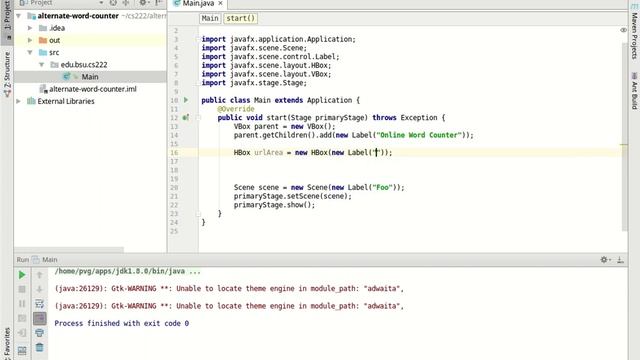Expand the out folder
This screenshot has width=640, height=360.
pyautogui.click(x=30, y=40)
